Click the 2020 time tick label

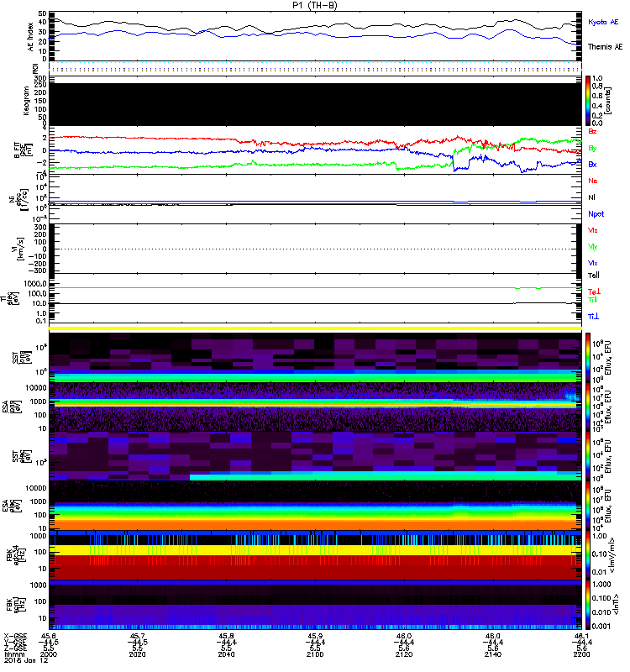coord(137,654)
